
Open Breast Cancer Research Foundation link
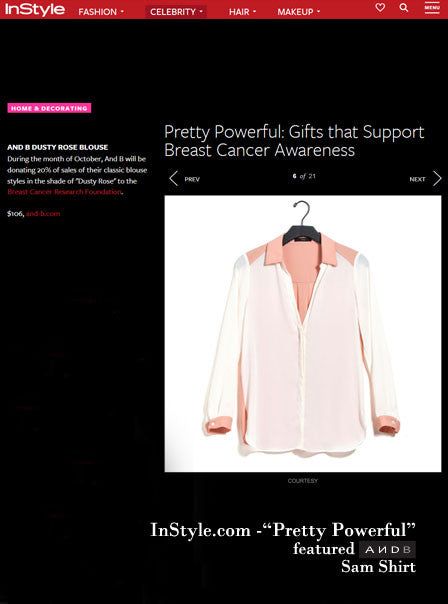tap(64, 192)
